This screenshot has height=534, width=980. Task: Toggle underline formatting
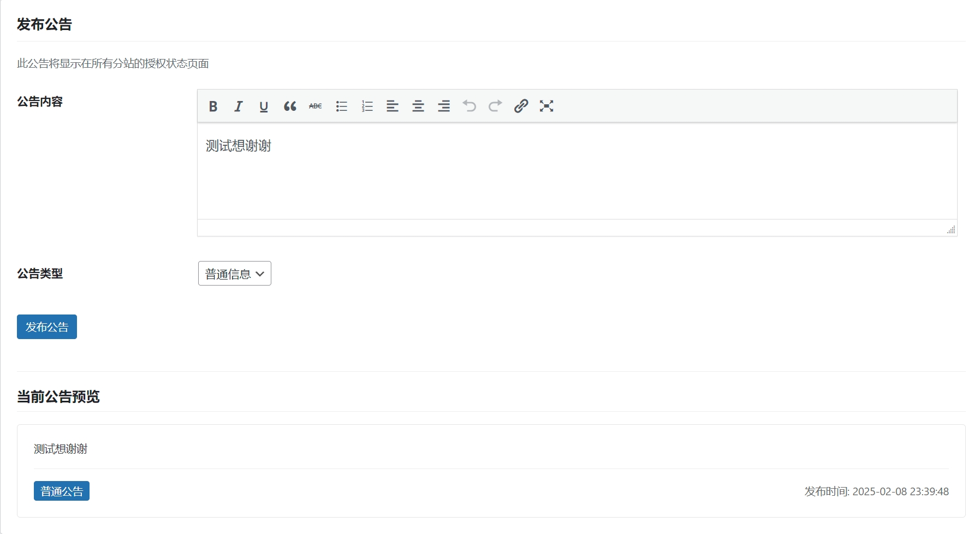[264, 106]
